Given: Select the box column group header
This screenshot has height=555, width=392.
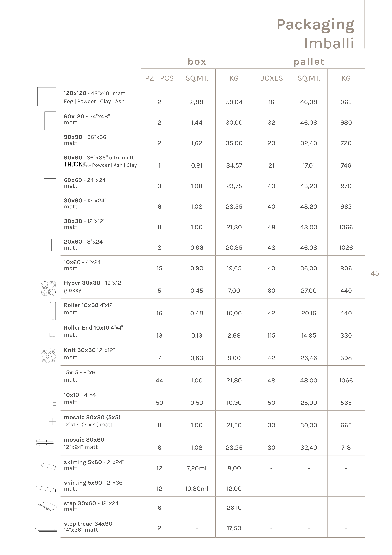Looking at the screenshot, I should (197, 62).
